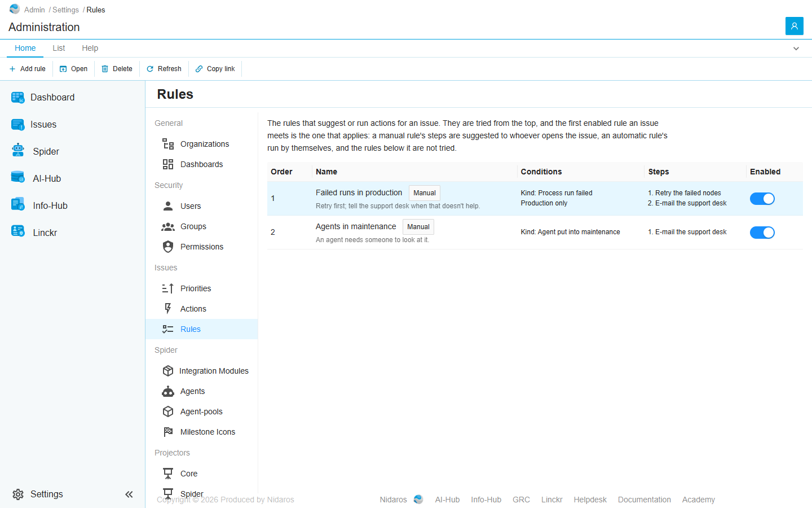This screenshot has width=812, height=508.
Task: Click the Agents robot icon
Action: click(x=168, y=391)
